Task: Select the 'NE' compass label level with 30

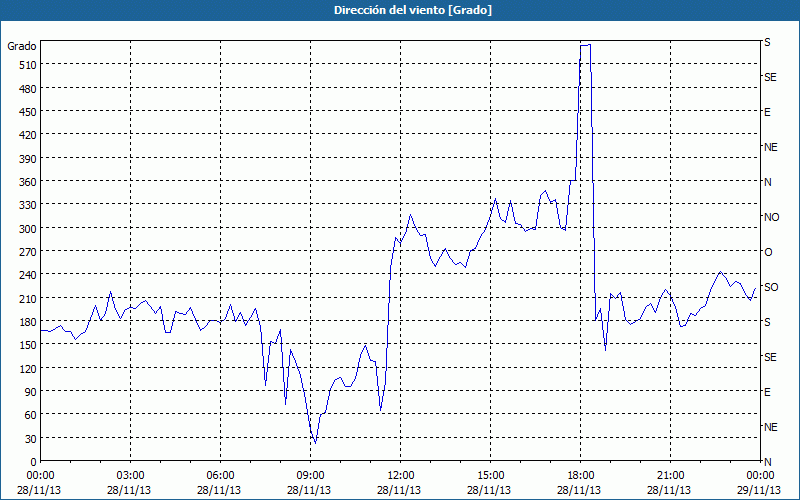Action: tap(771, 427)
